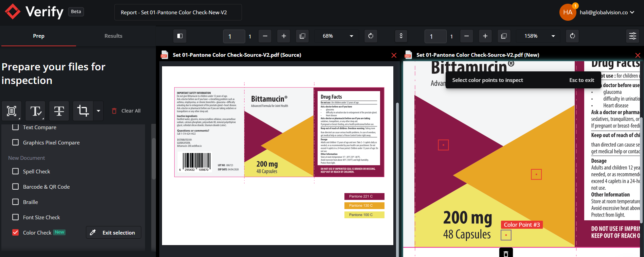Click the left panel vertical scrollbar

[154, 158]
